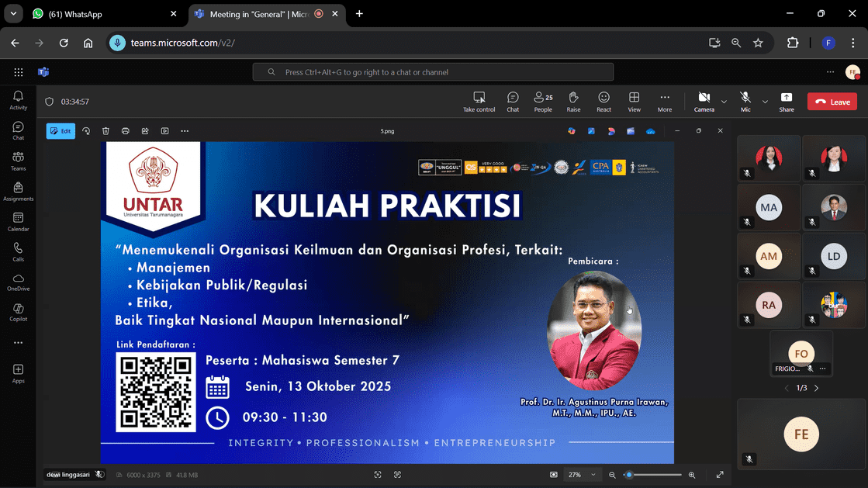Open the Activity feed in sidebar
This screenshot has width=868, height=488.
(x=18, y=100)
